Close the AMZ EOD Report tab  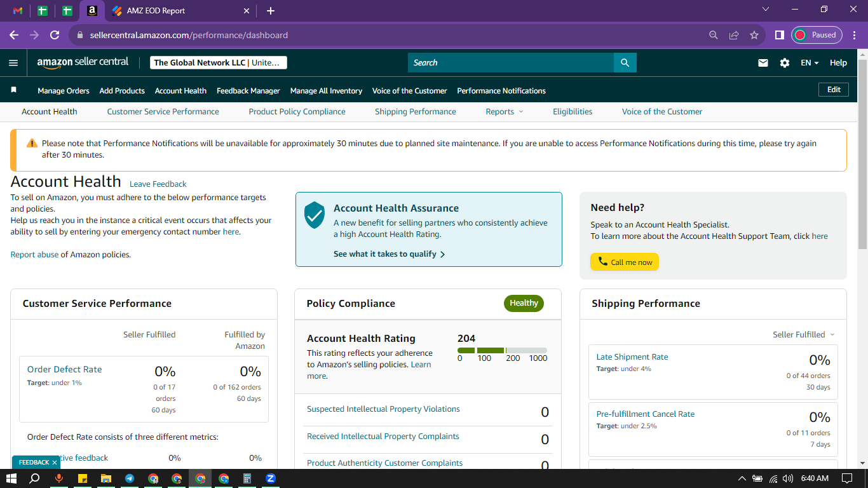[x=247, y=11]
